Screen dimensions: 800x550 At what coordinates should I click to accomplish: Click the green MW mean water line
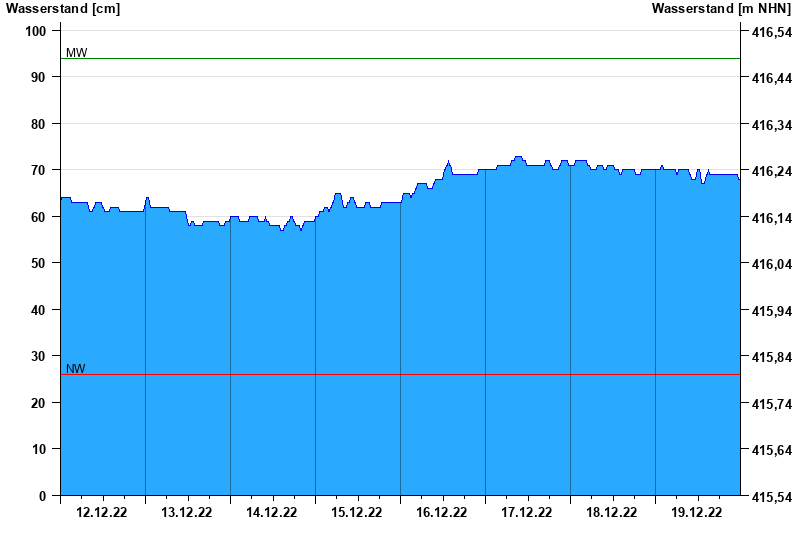[401, 59]
